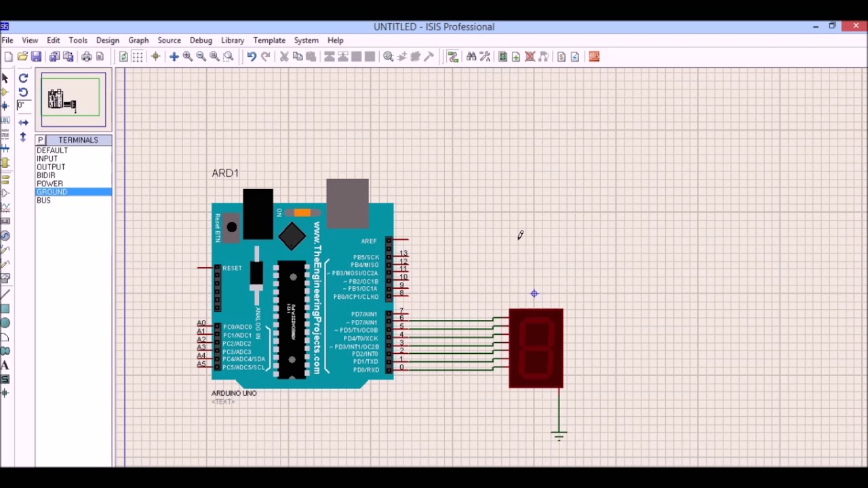Choose the selection arrow mode
The image size is (868, 488).
click(5, 78)
